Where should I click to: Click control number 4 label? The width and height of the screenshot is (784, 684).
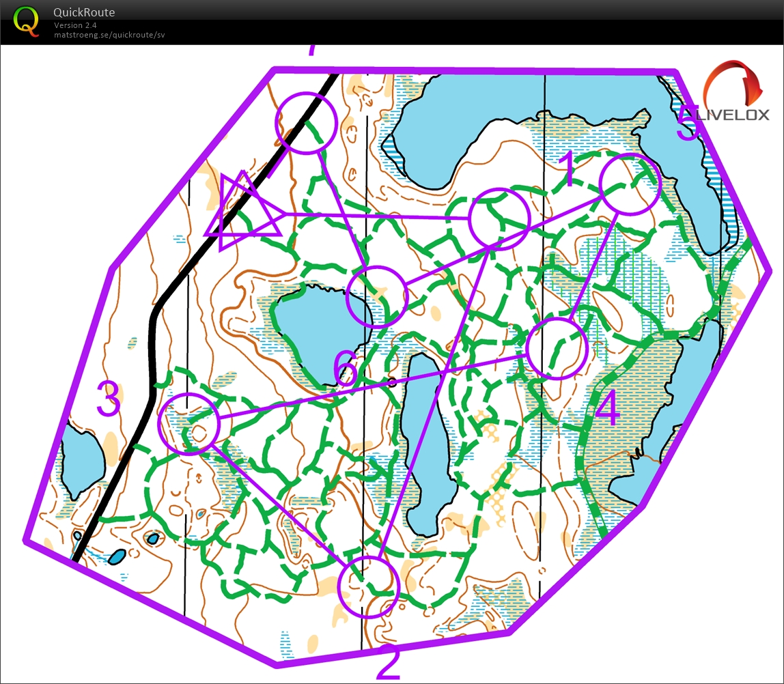point(607,408)
